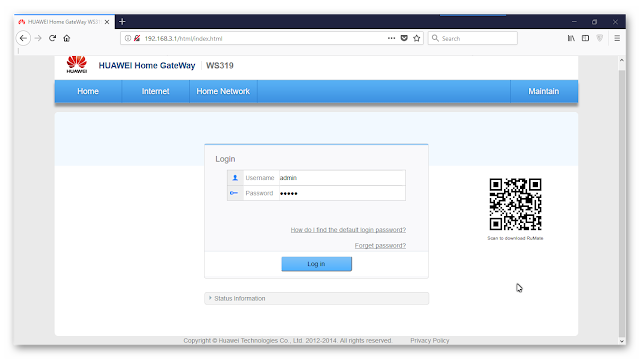This screenshot has width=640, height=362.
Task: Open the Home navigation tab
Action: pyautogui.click(x=88, y=91)
